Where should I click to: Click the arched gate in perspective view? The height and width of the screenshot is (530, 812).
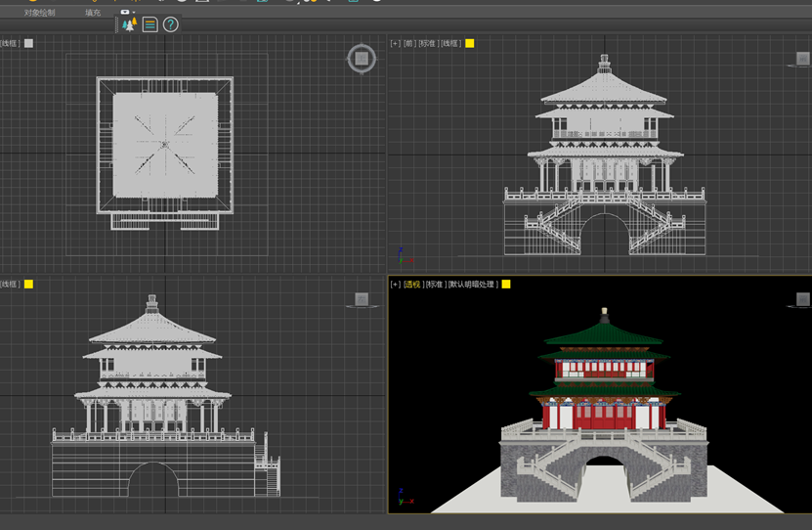click(x=604, y=477)
